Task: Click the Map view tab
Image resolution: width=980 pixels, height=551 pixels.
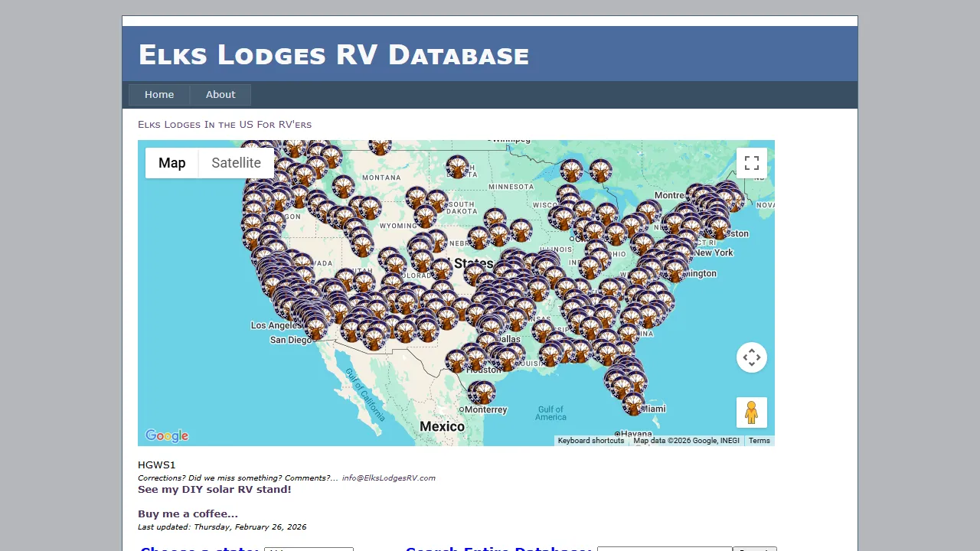Action: (171, 162)
